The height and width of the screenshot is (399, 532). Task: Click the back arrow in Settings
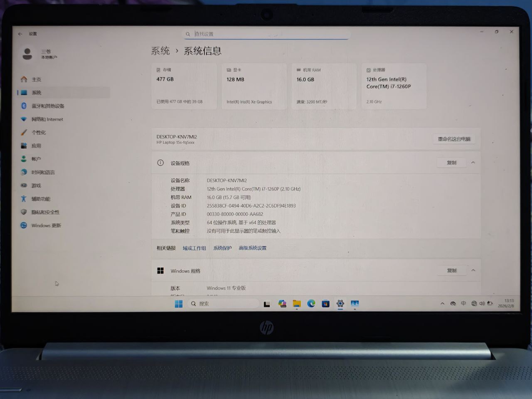point(20,34)
